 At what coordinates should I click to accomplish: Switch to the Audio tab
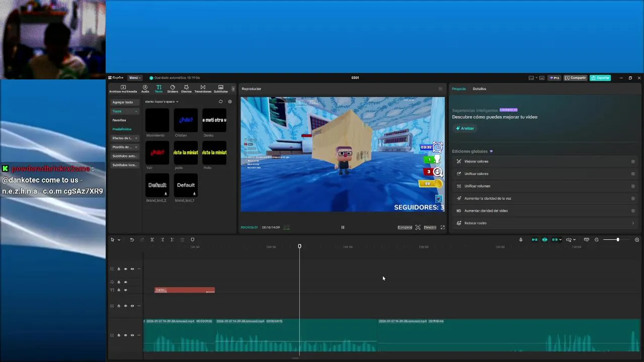145,89
